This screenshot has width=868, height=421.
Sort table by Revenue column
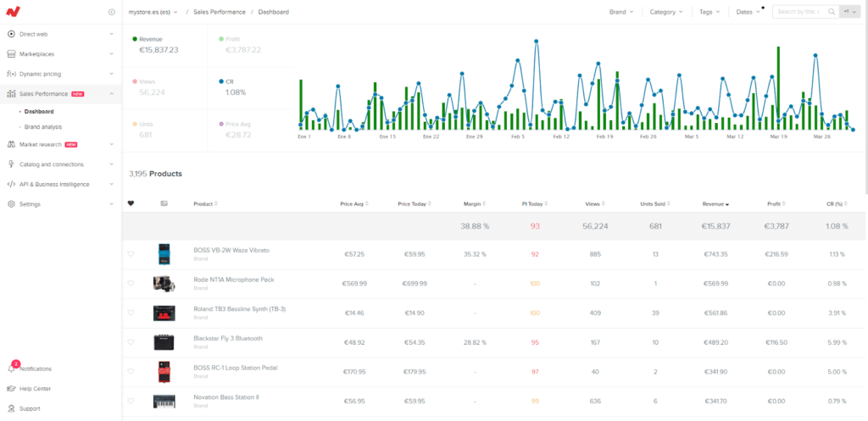[715, 204]
